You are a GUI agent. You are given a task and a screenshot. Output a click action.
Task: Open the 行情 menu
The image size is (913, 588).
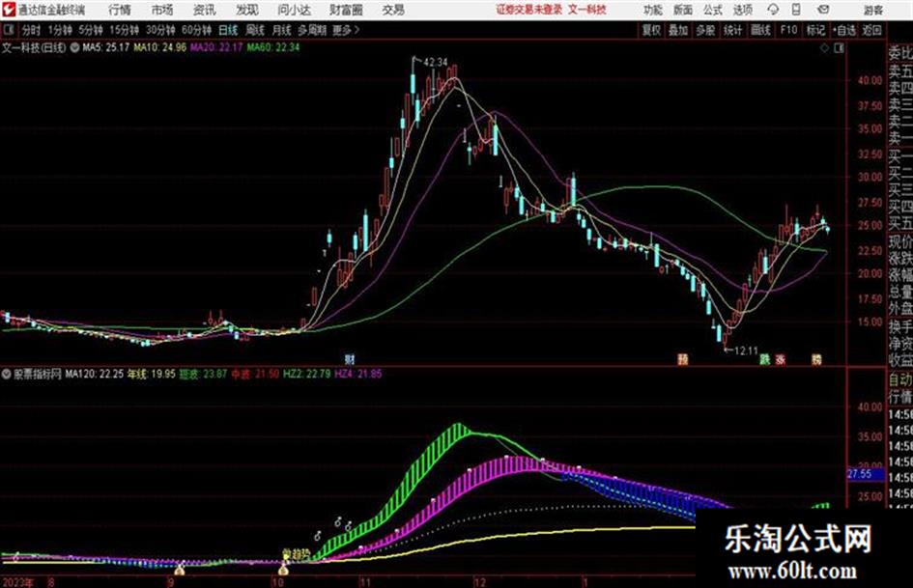(x=120, y=10)
